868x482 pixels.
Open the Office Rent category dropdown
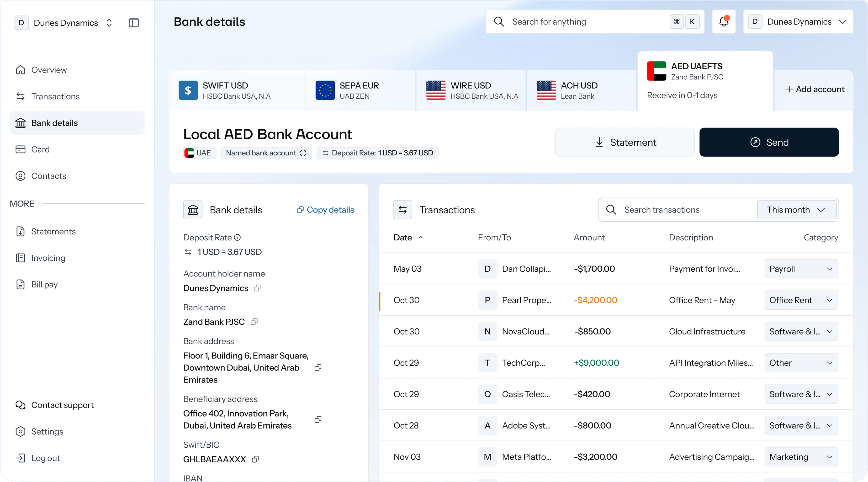click(x=801, y=300)
